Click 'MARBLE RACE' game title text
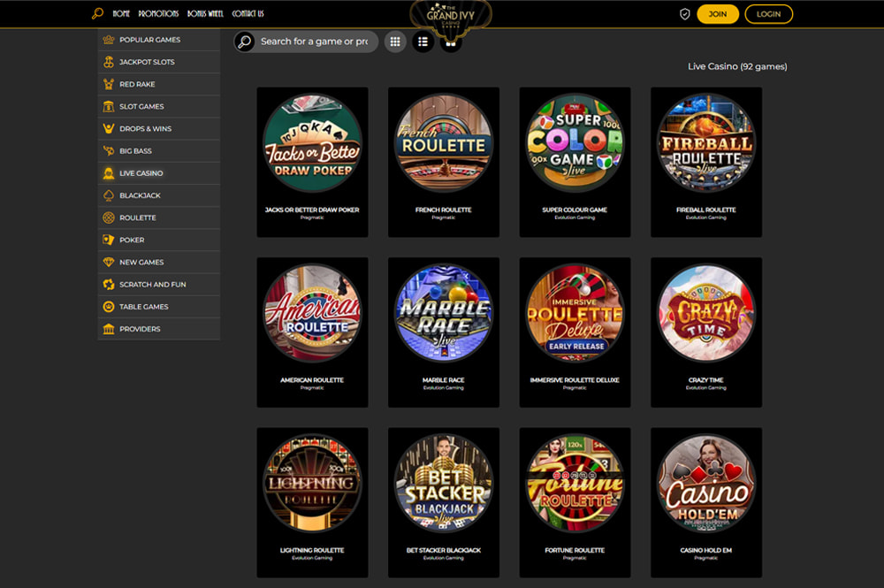The image size is (884, 588). [444, 380]
